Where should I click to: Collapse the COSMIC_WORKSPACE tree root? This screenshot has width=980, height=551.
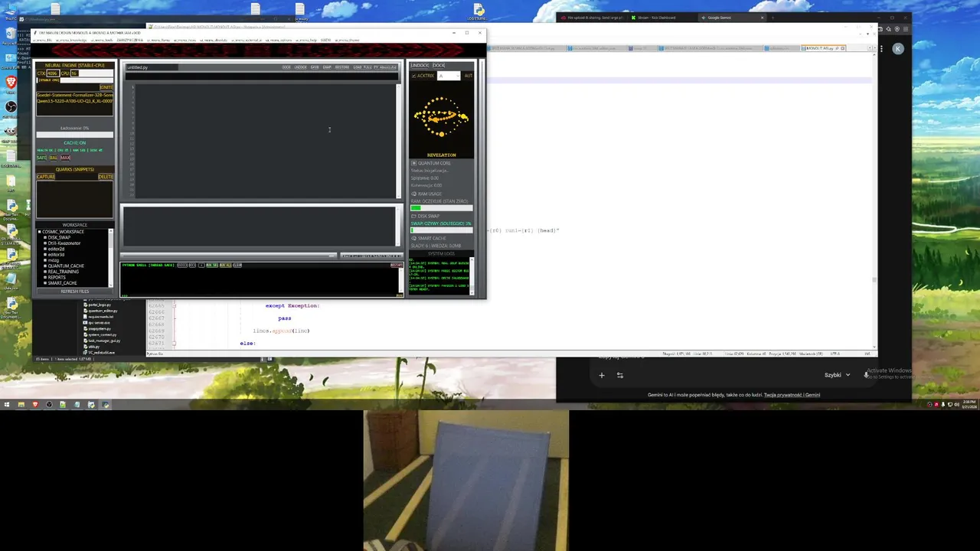pos(39,232)
